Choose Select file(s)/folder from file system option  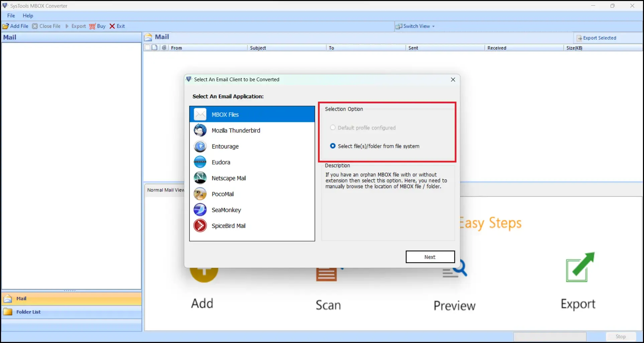click(333, 146)
